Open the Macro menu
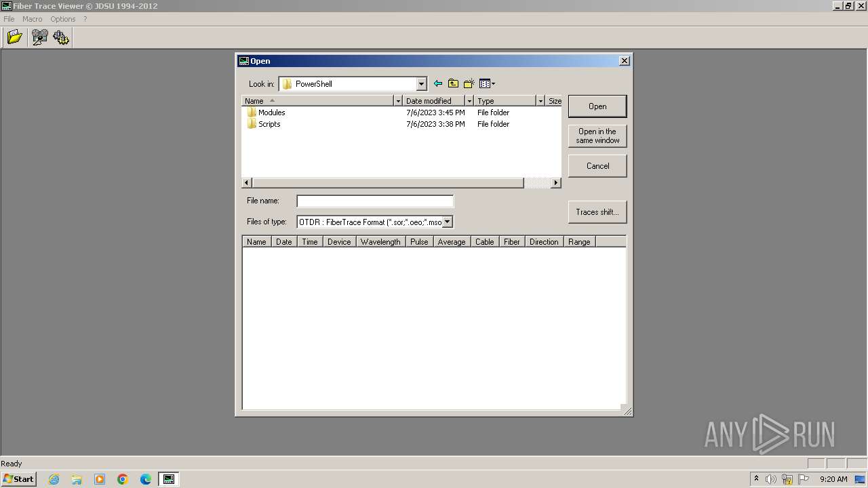This screenshot has width=868, height=488. point(33,19)
